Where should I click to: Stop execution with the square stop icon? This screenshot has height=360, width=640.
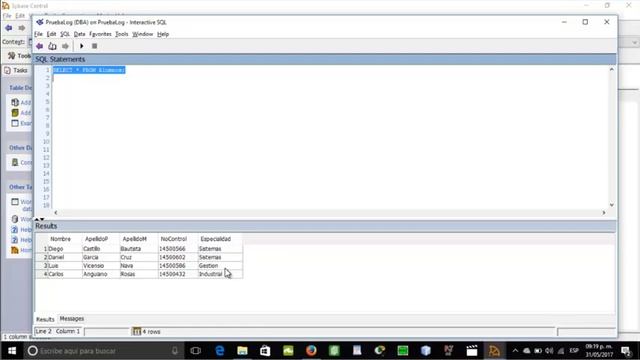click(x=94, y=46)
